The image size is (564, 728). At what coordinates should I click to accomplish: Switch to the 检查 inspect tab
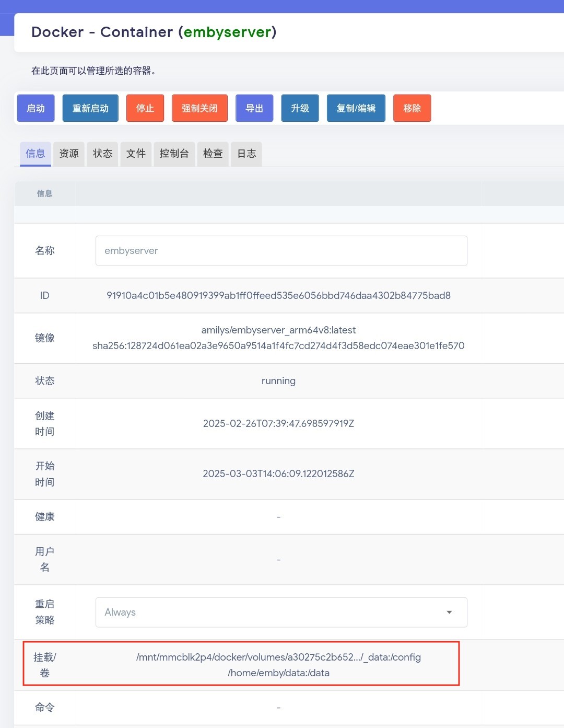[213, 154]
